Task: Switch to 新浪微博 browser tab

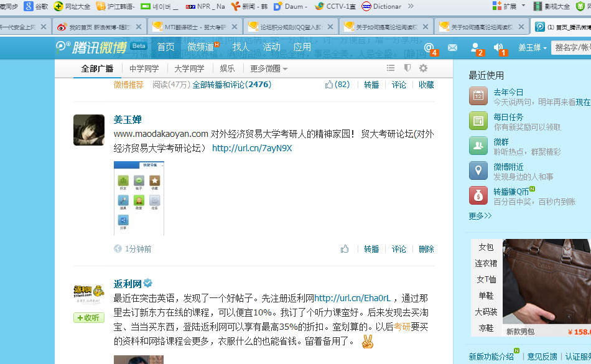Action: click(99, 27)
